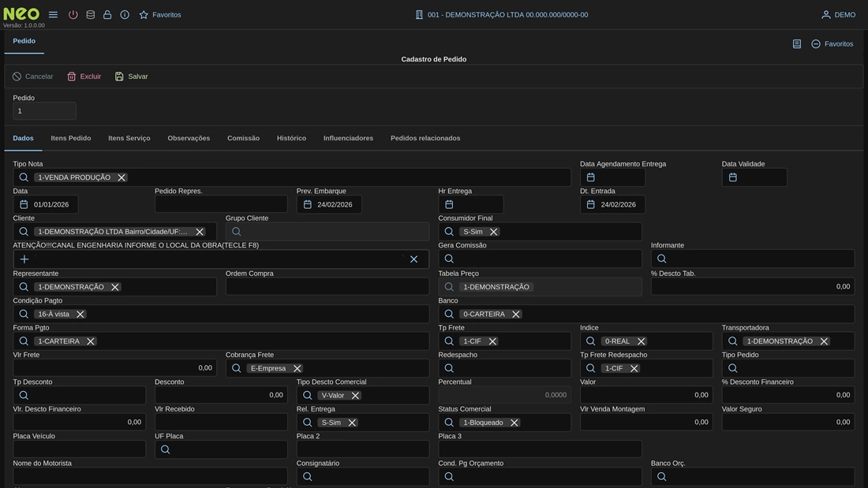Open the info icon in top bar
Viewport: 868px width, 488px height.
click(125, 15)
